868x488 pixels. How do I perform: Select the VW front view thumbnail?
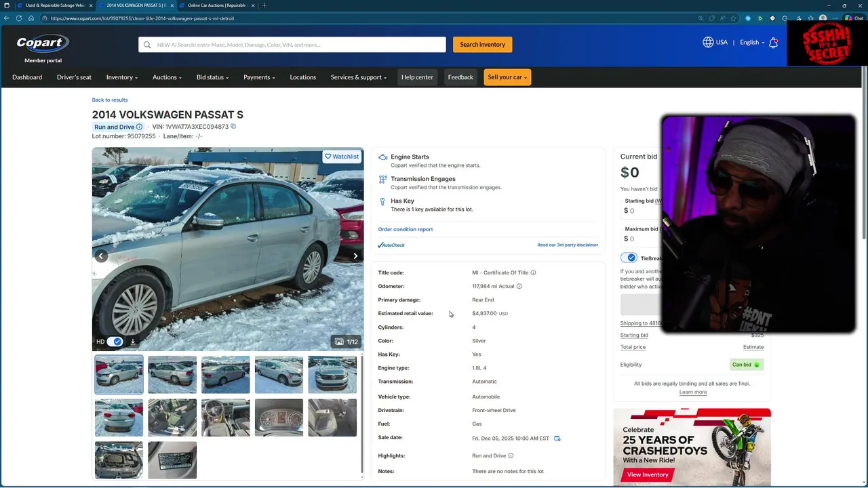[332, 374]
